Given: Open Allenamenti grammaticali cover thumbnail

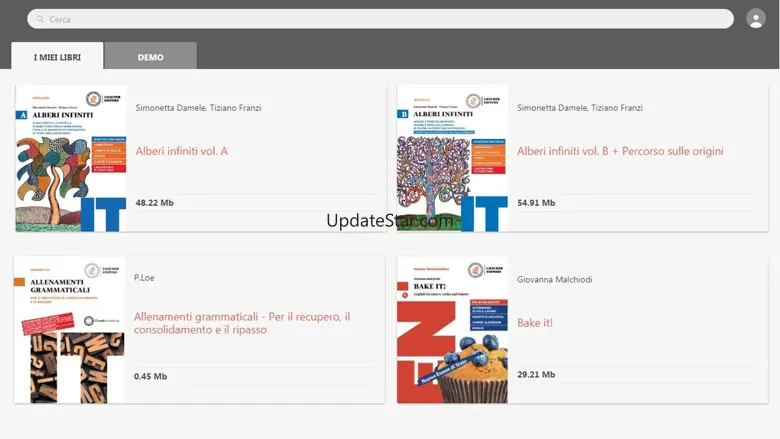Looking at the screenshot, I should [69, 330].
